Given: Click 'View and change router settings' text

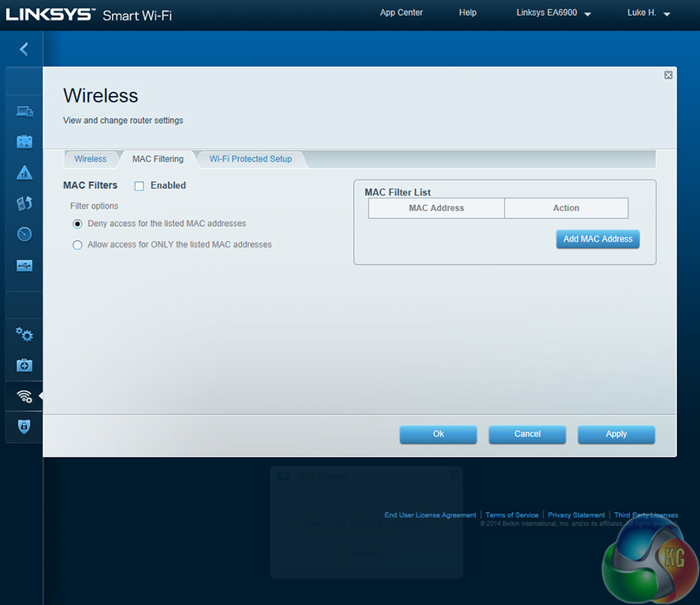Looking at the screenshot, I should click(123, 121).
